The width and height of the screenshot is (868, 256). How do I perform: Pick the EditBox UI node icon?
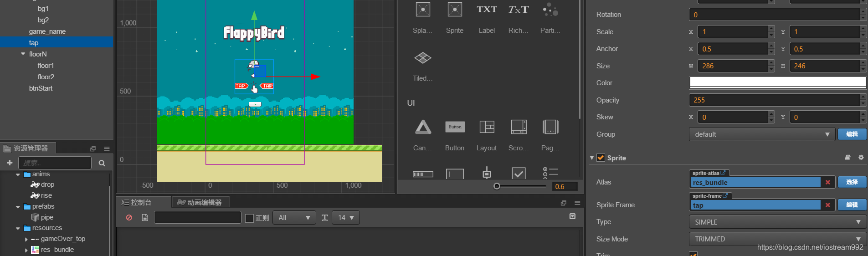pos(455,174)
